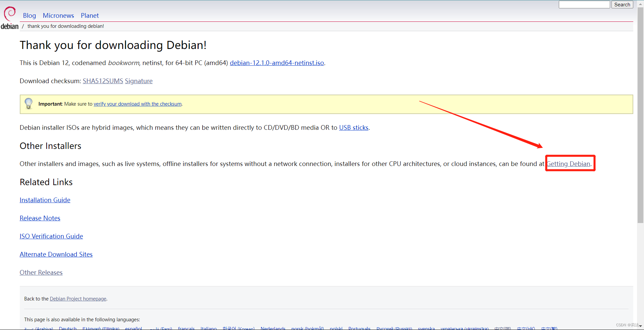Open the Release Notes link
The image size is (644, 330).
click(40, 218)
